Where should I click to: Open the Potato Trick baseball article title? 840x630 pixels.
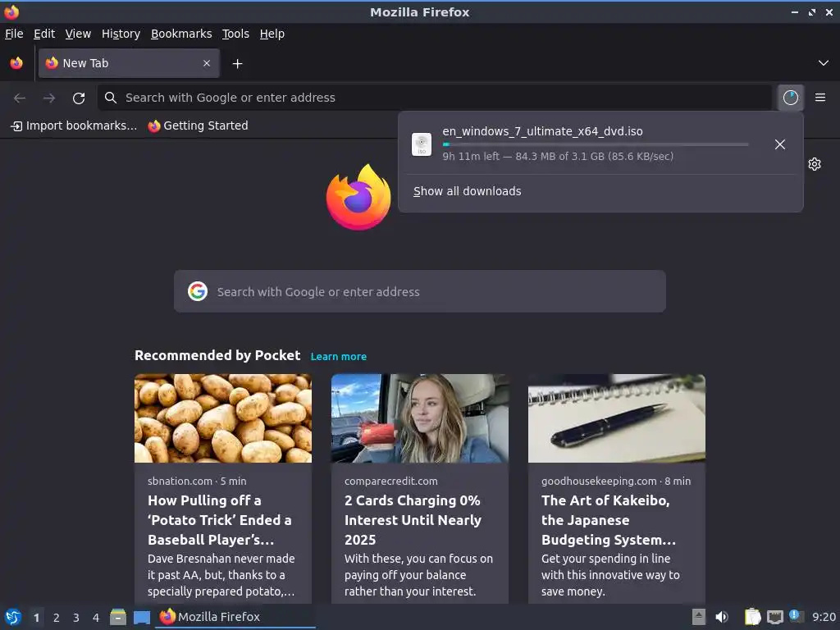coord(220,520)
